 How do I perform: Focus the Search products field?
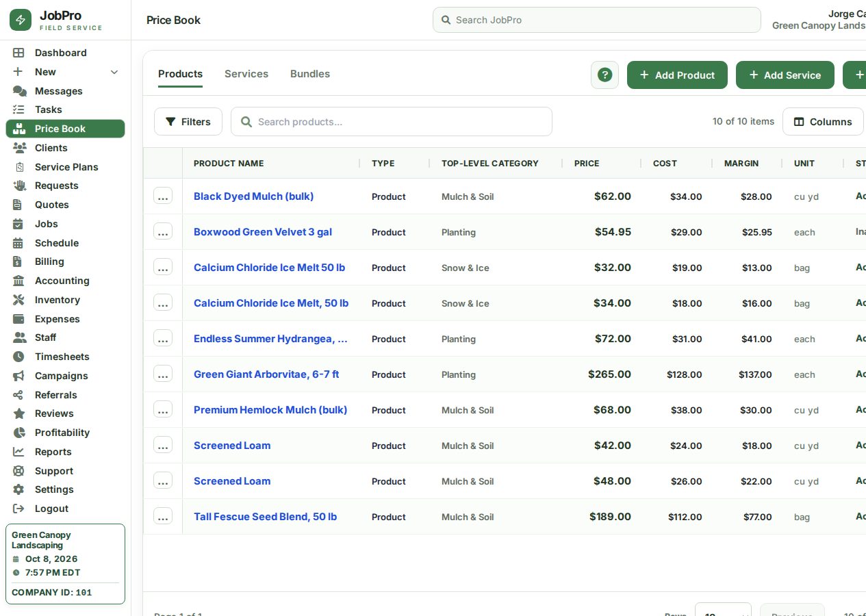392,122
